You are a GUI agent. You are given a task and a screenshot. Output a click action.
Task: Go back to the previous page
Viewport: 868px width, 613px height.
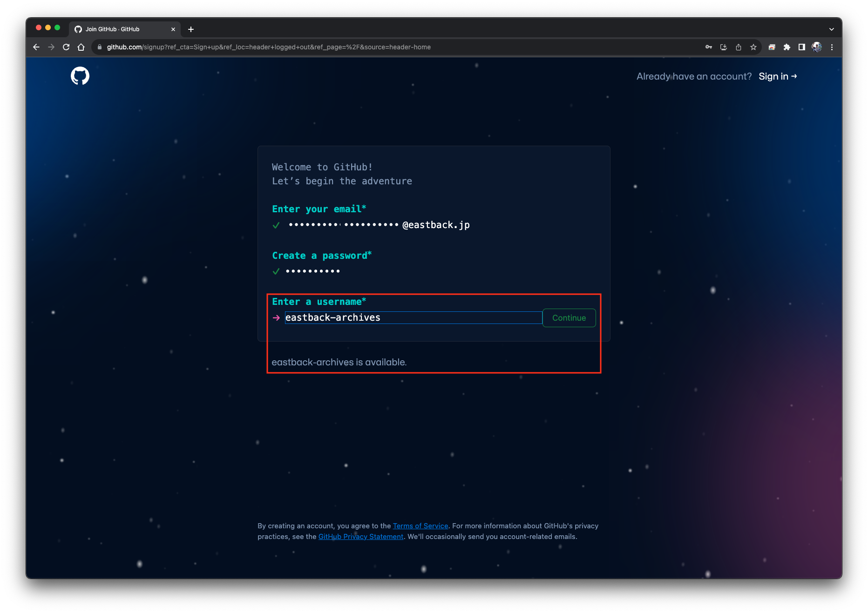36,47
